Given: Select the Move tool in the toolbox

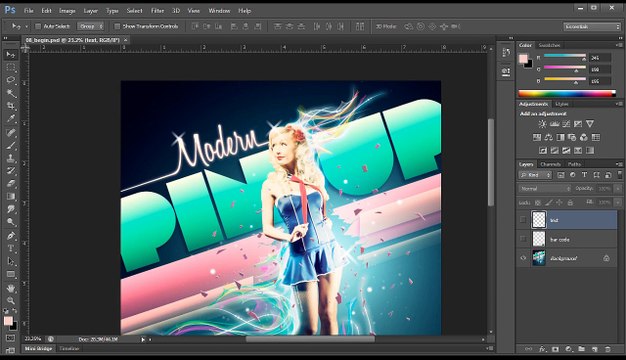Looking at the screenshot, I should pos(11,54).
